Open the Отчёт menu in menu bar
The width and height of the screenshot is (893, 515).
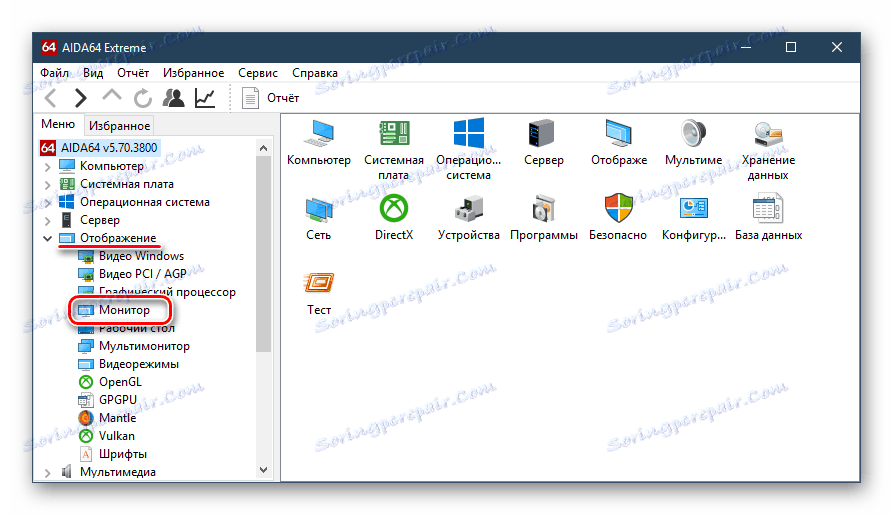coord(133,73)
